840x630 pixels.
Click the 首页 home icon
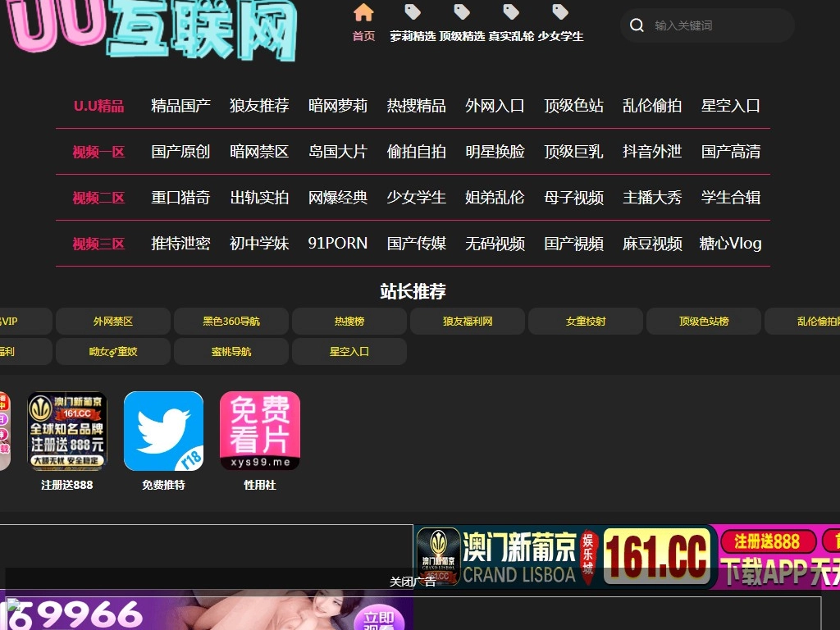click(363, 11)
